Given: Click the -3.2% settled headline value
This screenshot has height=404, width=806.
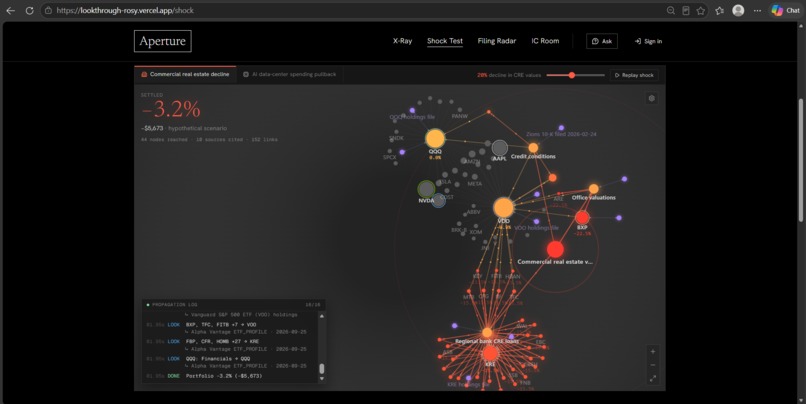Looking at the screenshot, I should [171, 109].
